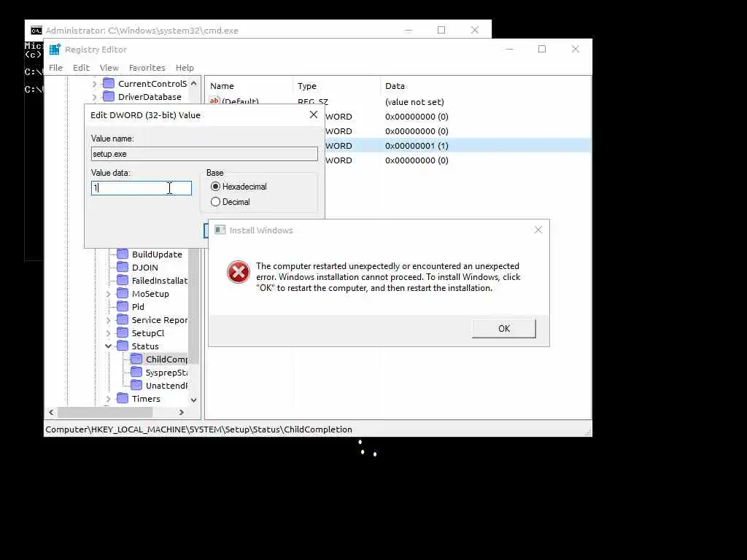Expand the MoSetup key

pos(108,294)
